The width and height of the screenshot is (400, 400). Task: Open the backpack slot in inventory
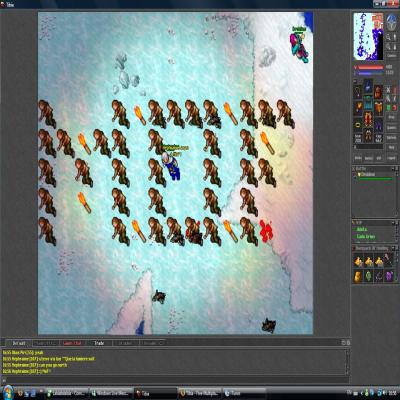[378, 92]
